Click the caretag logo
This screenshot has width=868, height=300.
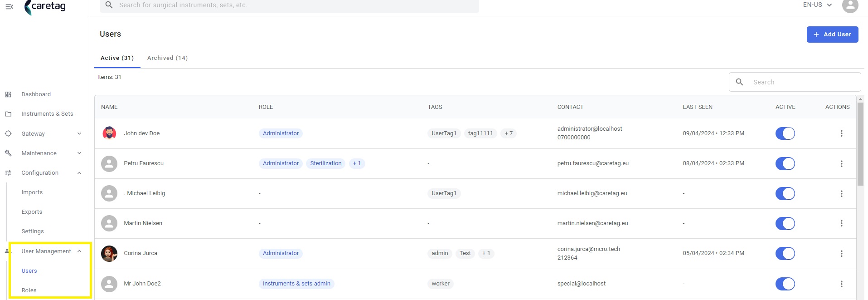click(45, 7)
